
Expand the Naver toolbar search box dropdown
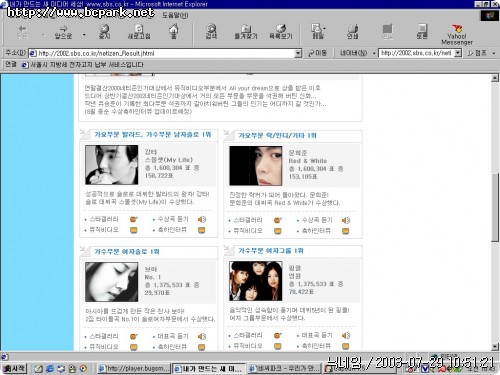(458, 53)
